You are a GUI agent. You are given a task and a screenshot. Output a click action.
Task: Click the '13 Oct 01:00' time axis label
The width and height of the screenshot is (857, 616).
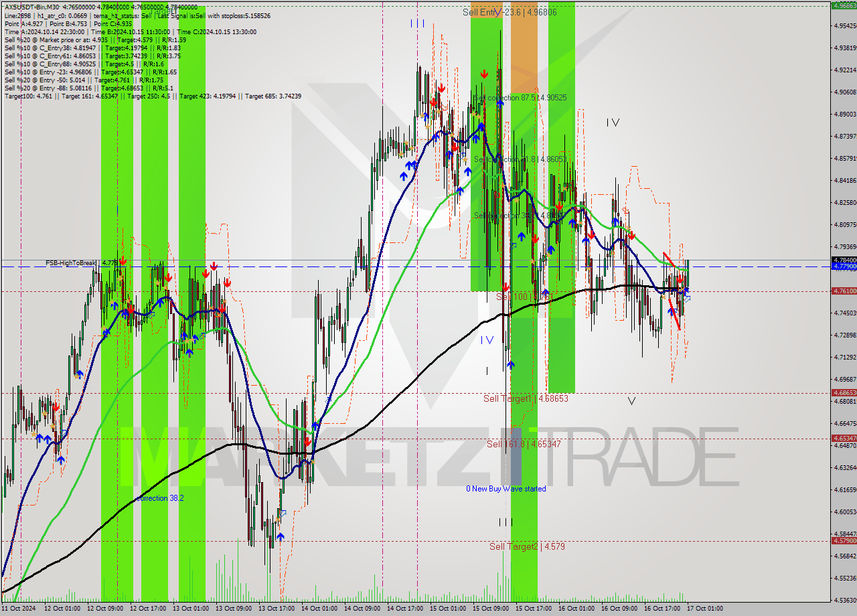189,609
